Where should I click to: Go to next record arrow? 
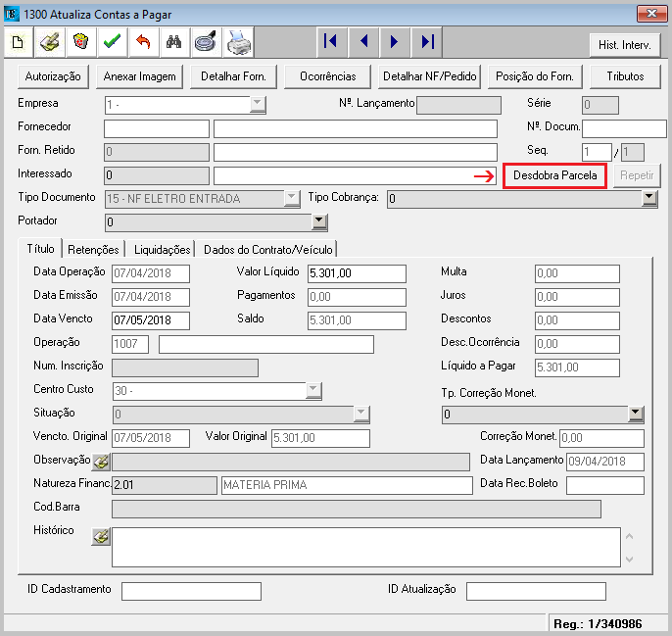tap(394, 42)
